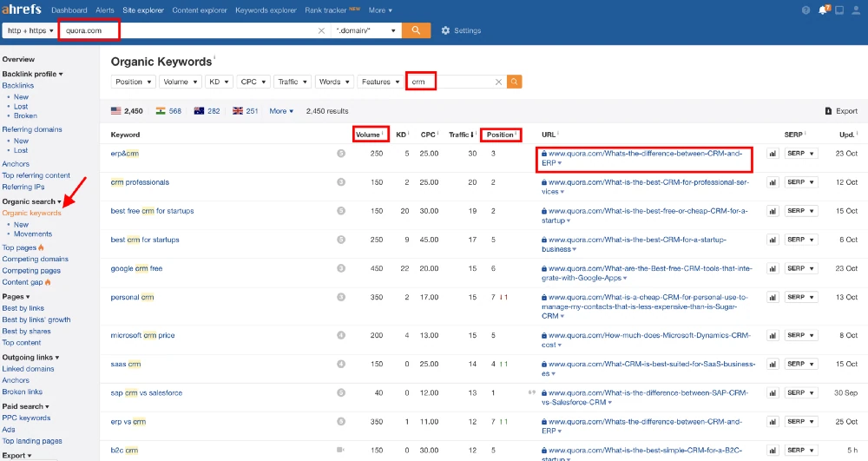868x461 pixels.
Task: Open SERP dropdown for saas crm row
Action: pyautogui.click(x=801, y=364)
